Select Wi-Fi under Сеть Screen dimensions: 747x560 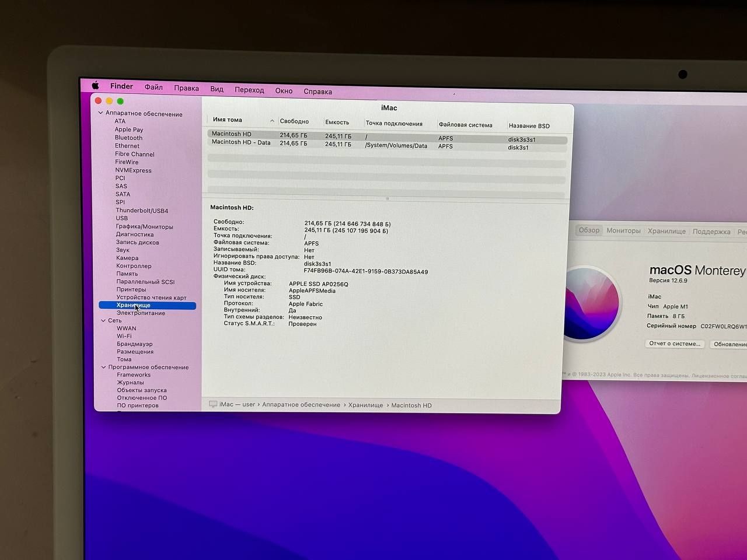(124, 336)
